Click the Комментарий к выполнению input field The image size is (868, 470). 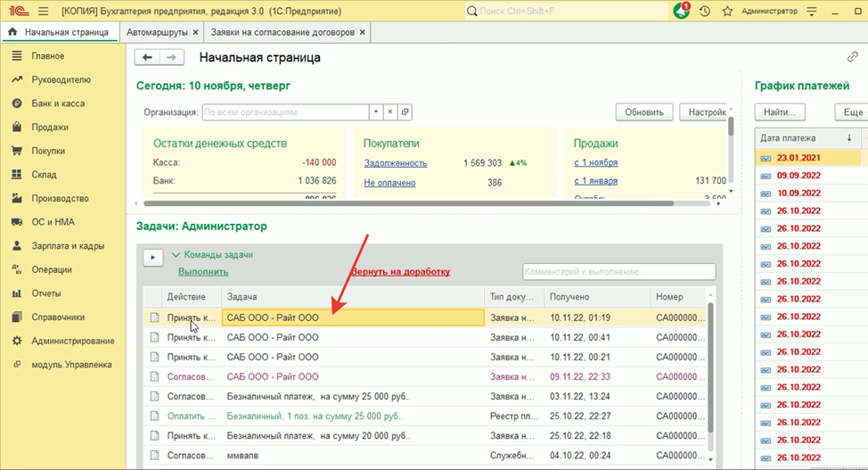(618, 272)
